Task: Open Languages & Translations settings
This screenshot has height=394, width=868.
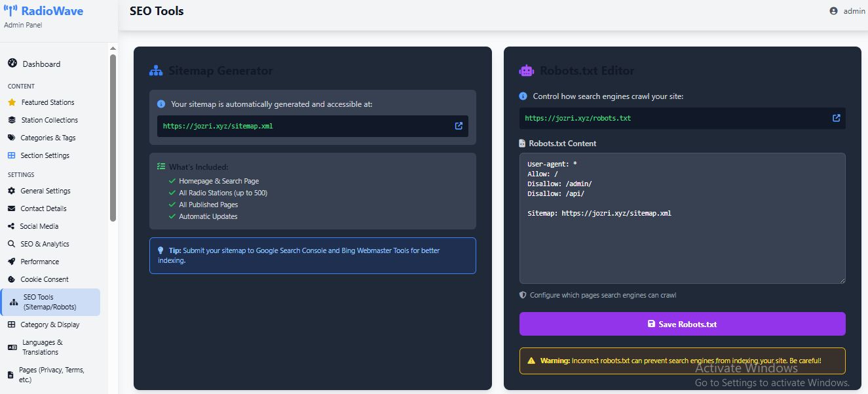Action: (43, 347)
